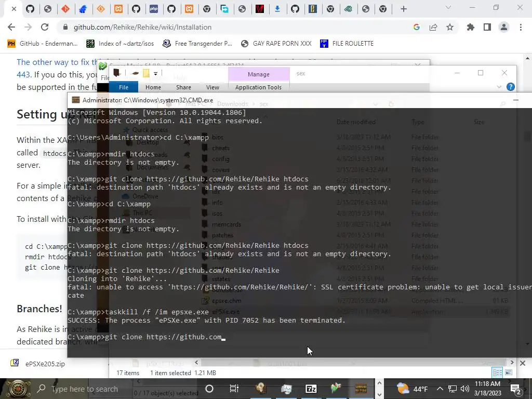Image resolution: width=532 pixels, height=399 pixels.
Task: Close the current browser tab
Action: (14, 9)
